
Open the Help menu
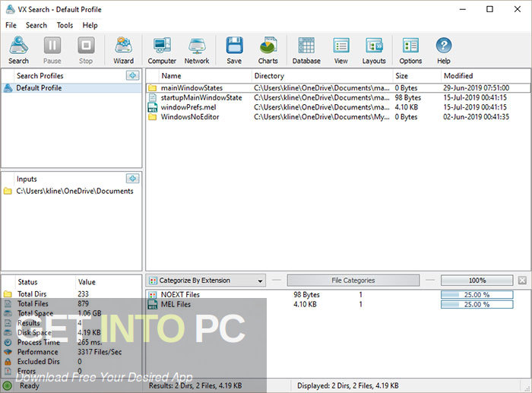tap(90, 25)
